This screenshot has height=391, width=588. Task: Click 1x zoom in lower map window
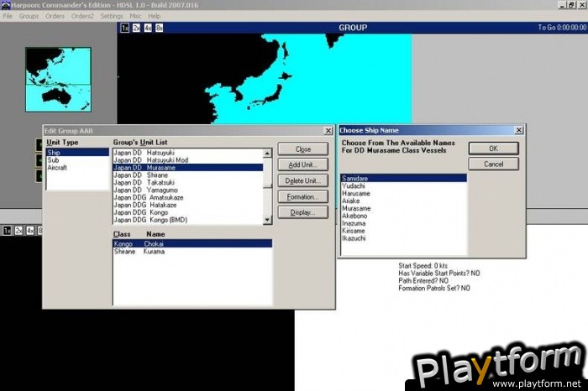pyautogui.click(x=7, y=231)
